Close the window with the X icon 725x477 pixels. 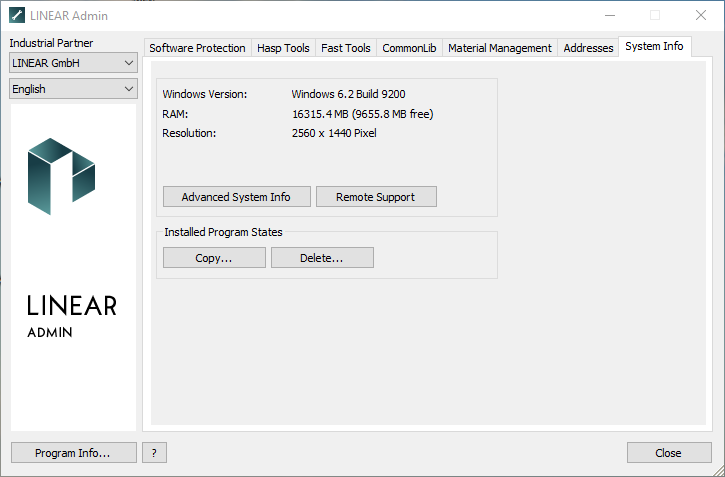click(701, 15)
